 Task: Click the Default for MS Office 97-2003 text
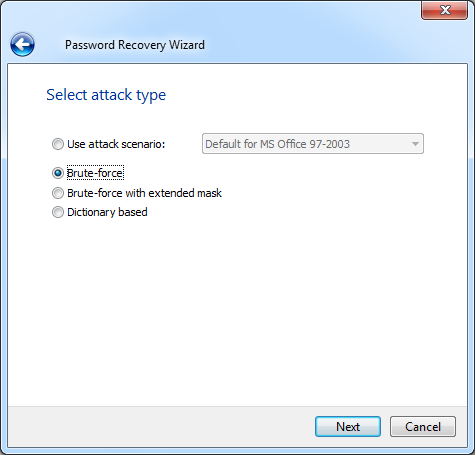pos(277,144)
